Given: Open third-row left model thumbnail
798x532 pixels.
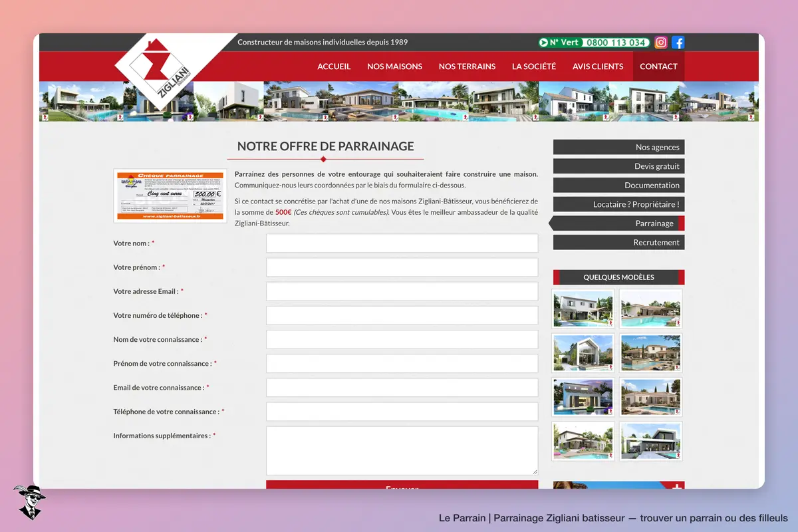Looking at the screenshot, I should point(583,397).
